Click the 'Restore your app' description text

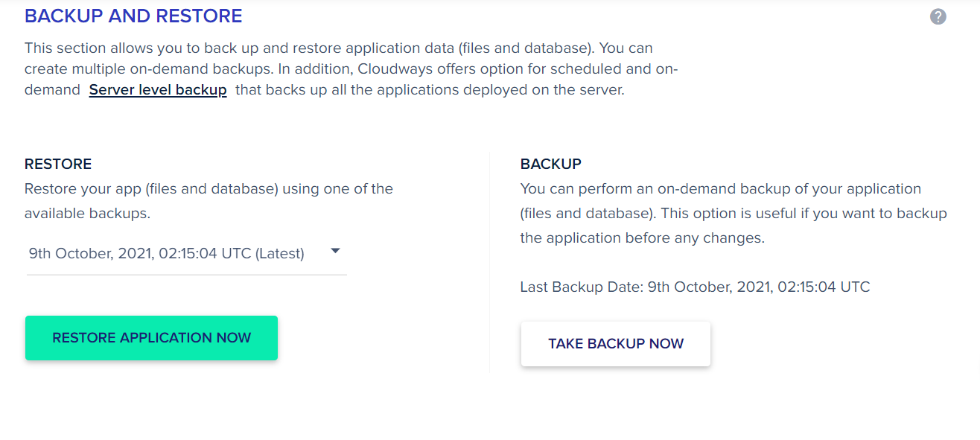coord(209,201)
